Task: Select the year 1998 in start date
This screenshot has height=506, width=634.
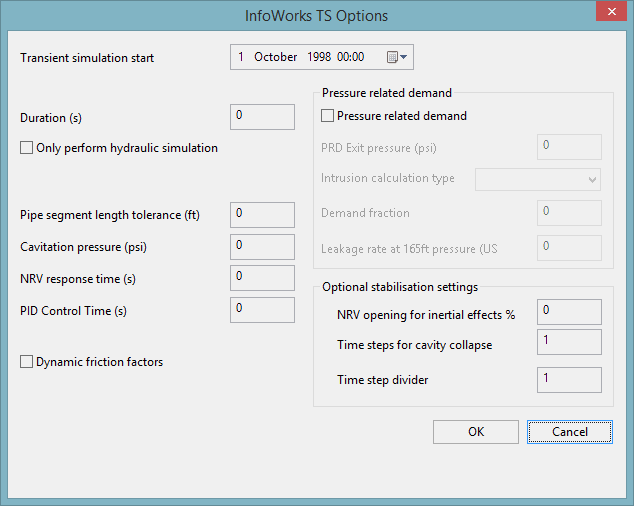Action: point(318,57)
